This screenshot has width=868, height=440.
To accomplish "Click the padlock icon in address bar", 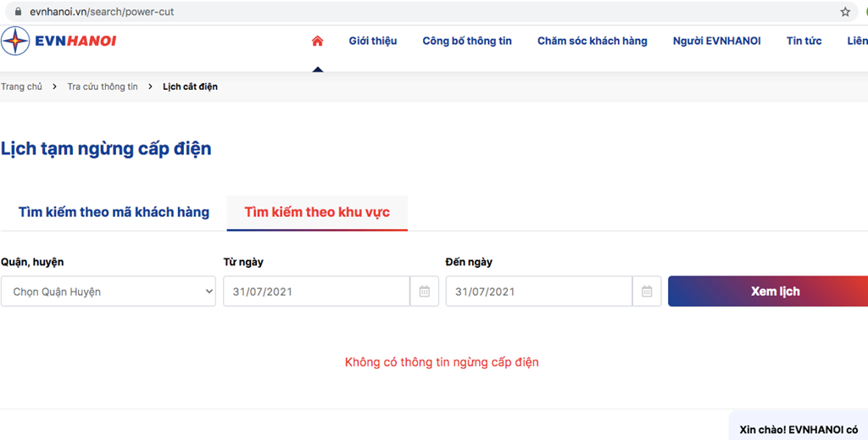I will (19, 12).
